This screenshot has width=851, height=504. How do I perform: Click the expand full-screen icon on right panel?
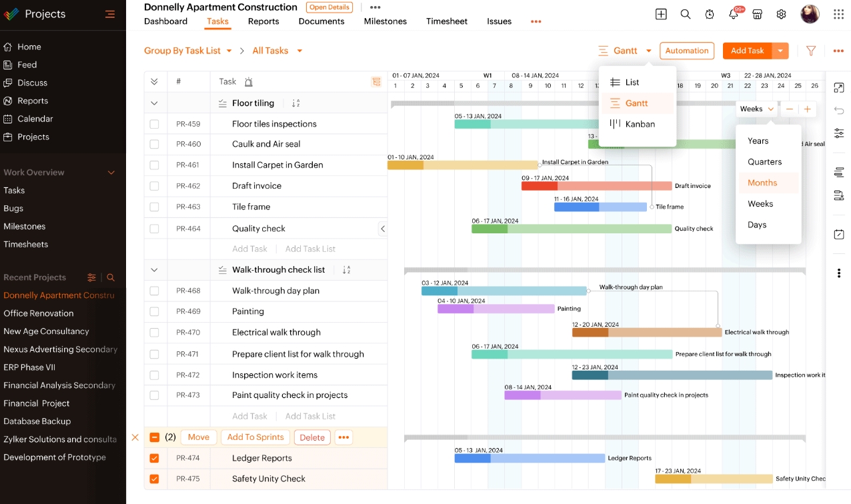[x=839, y=87]
